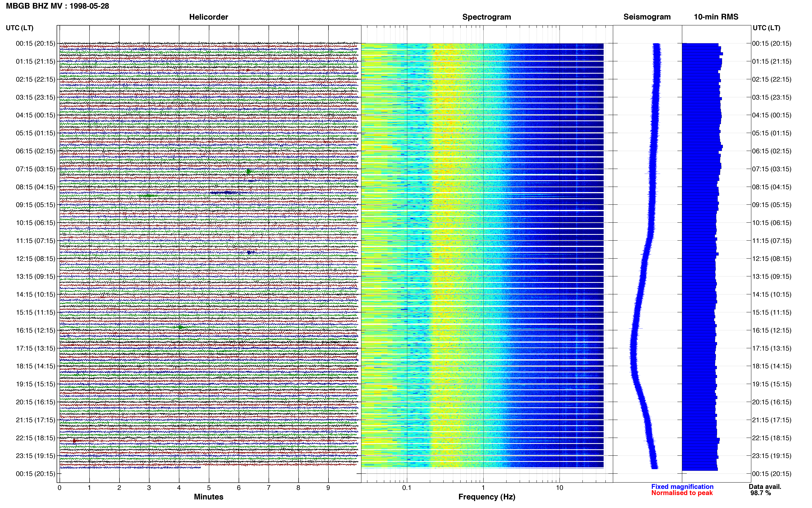The width and height of the screenshot is (812, 508).
Task: Click the left time label 02:15 (22:15)
Action: pos(36,79)
